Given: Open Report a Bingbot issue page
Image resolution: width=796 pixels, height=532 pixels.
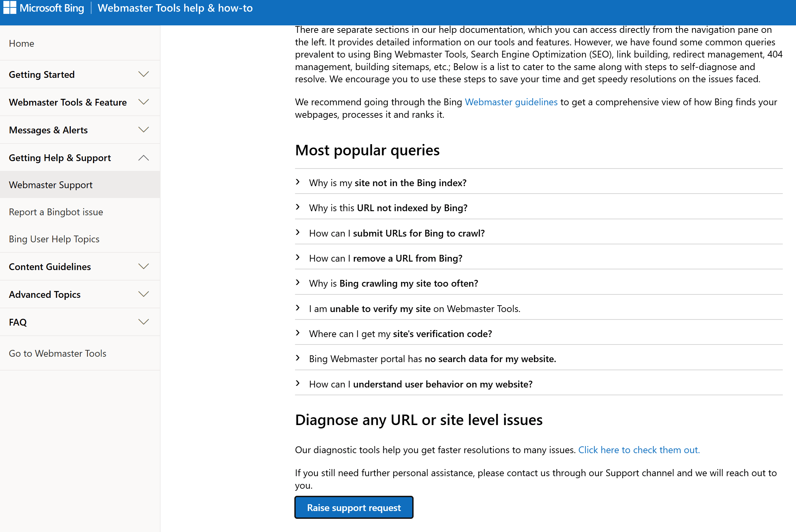Looking at the screenshot, I should pyautogui.click(x=56, y=212).
